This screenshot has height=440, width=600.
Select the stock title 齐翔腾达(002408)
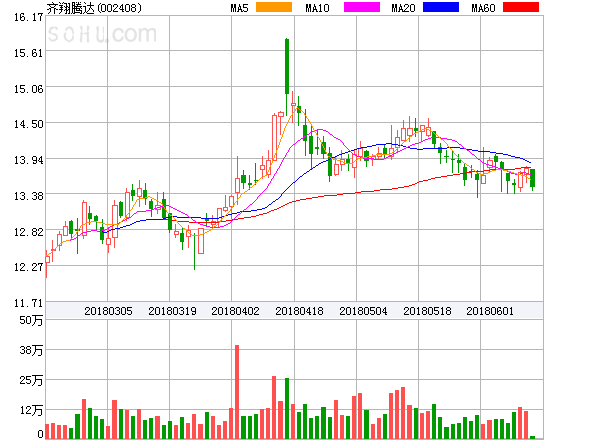94,8
